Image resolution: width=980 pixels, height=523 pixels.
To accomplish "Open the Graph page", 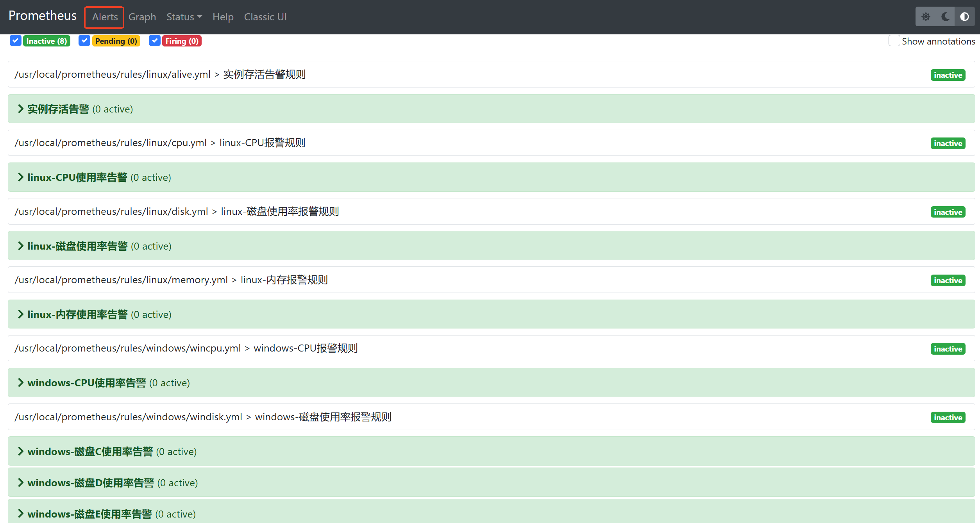I will [142, 17].
